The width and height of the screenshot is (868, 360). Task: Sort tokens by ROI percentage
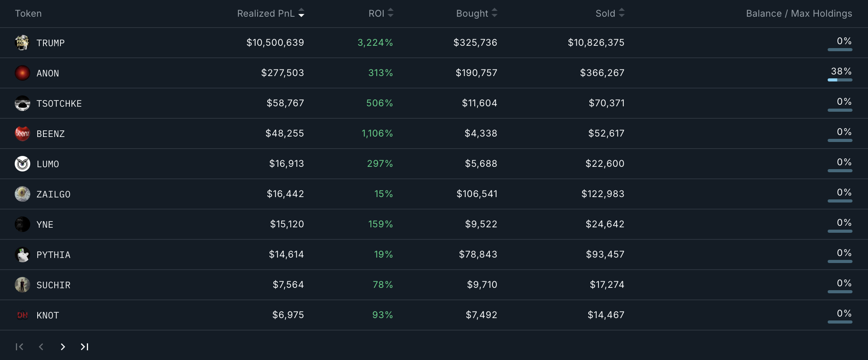(381, 13)
